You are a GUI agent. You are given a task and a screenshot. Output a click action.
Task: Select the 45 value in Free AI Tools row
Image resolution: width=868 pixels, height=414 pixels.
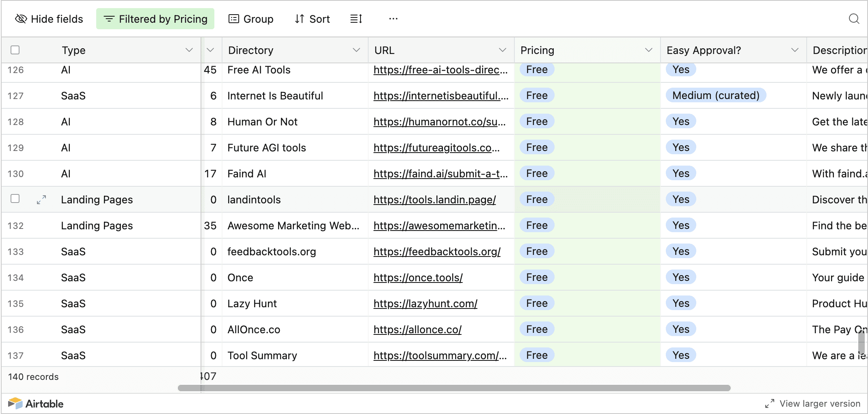pos(210,70)
